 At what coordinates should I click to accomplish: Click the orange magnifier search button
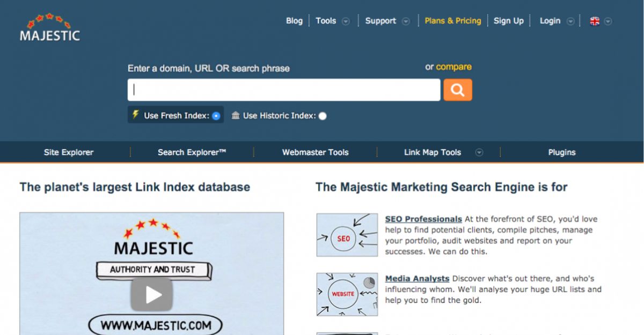[458, 90]
